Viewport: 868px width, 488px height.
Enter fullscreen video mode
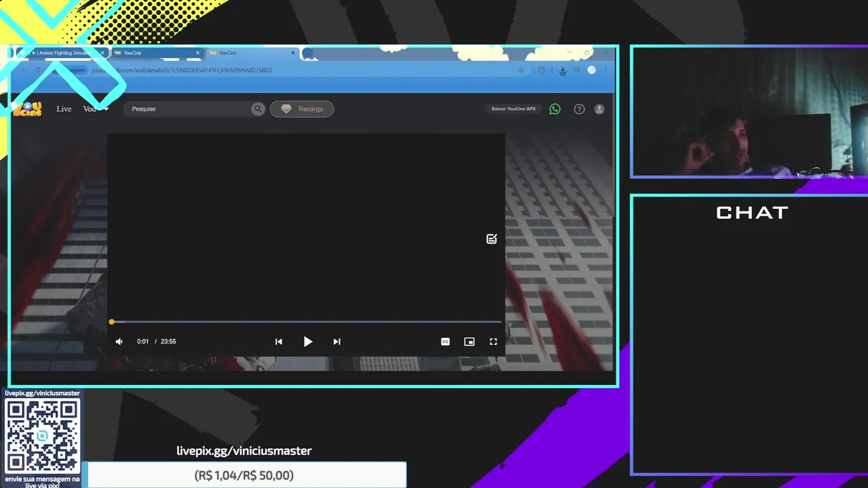coord(494,342)
